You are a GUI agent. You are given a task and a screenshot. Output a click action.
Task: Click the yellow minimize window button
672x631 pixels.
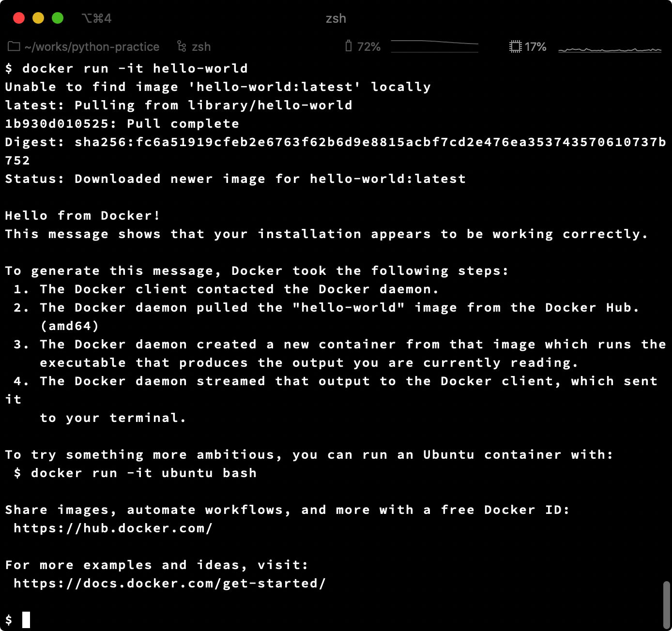click(38, 18)
